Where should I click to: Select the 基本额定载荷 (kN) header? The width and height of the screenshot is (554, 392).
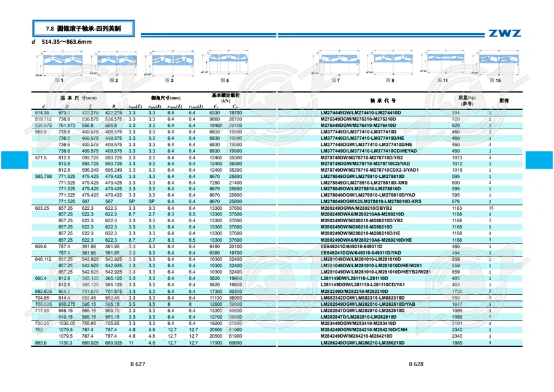pyautogui.click(x=225, y=97)
